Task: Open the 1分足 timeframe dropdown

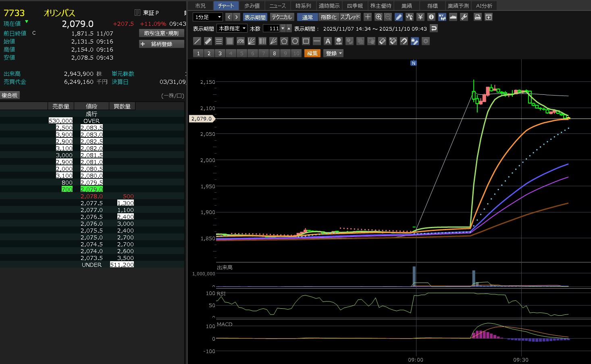Action: pos(208,17)
